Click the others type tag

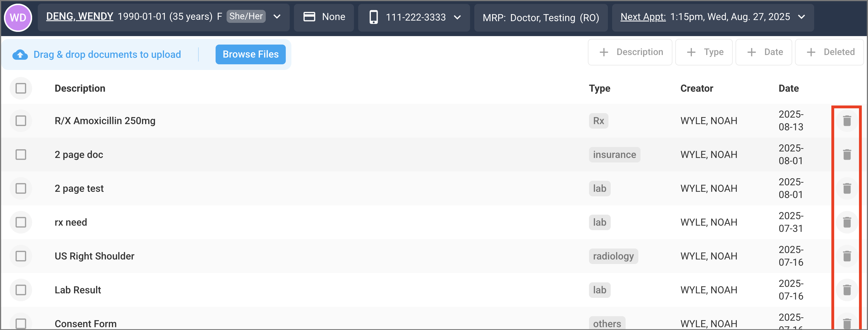(x=607, y=323)
